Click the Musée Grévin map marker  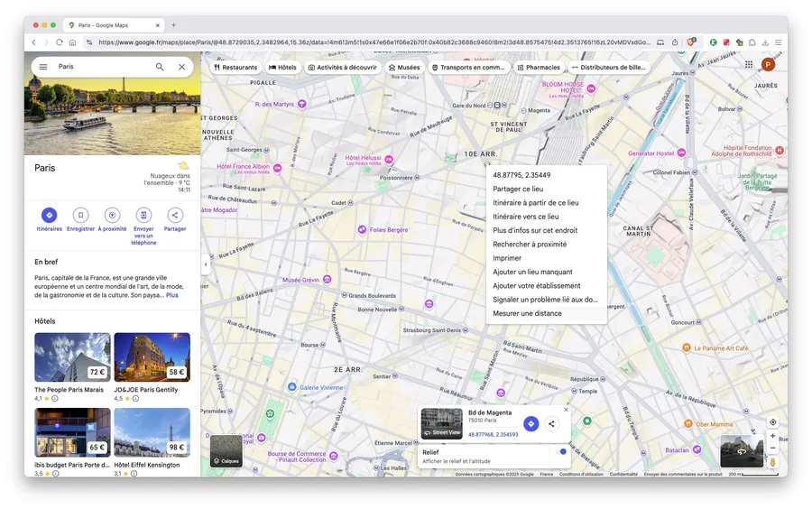tap(327, 280)
